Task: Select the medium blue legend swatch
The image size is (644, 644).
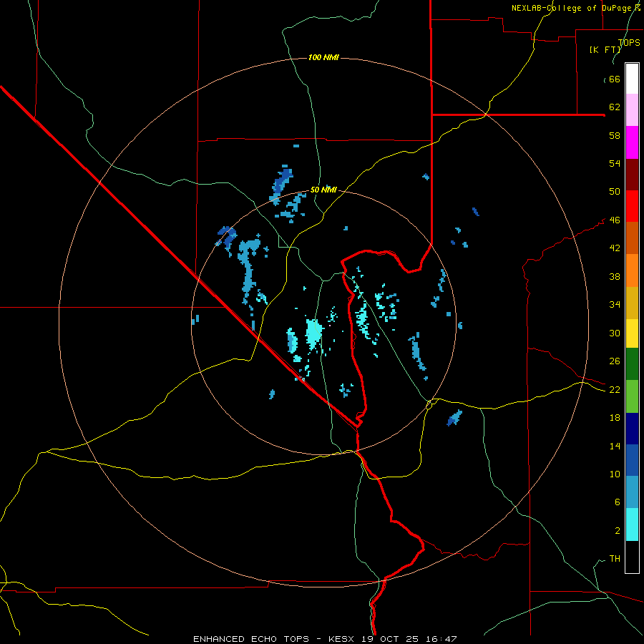Action: click(632, 460)
